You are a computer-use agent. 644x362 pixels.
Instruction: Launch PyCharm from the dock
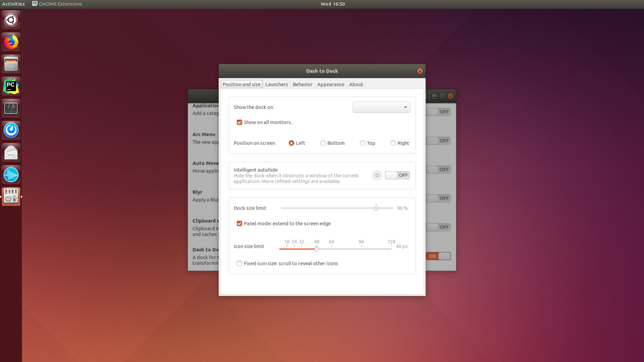11,86
